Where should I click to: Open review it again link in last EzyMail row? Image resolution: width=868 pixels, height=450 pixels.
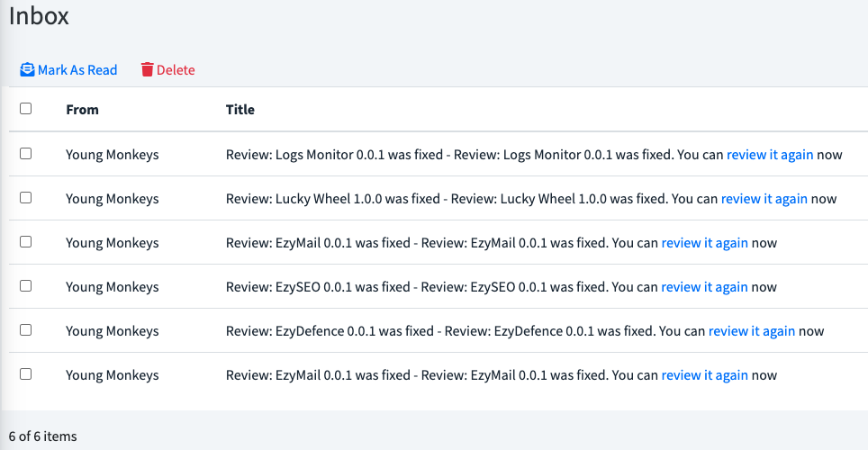point(704,375)
